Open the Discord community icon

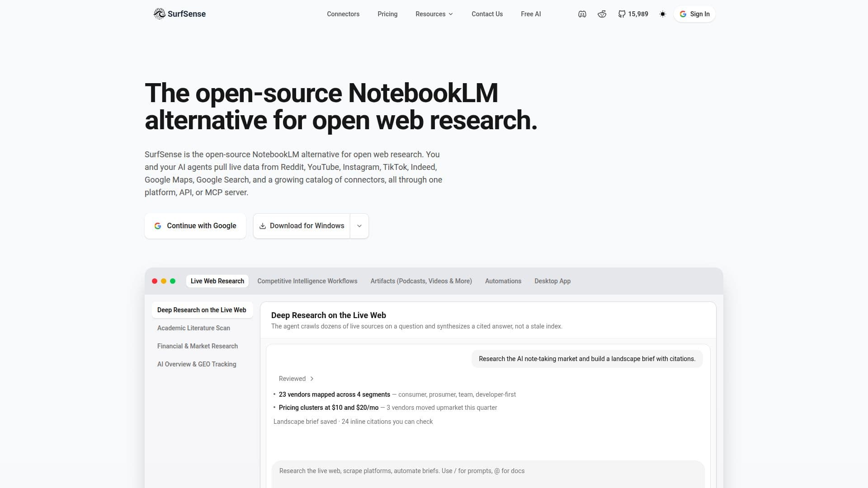pos(582,14)
